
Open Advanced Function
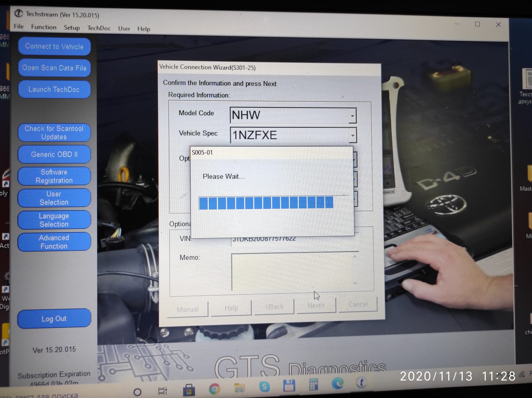[x=54, y=242]
